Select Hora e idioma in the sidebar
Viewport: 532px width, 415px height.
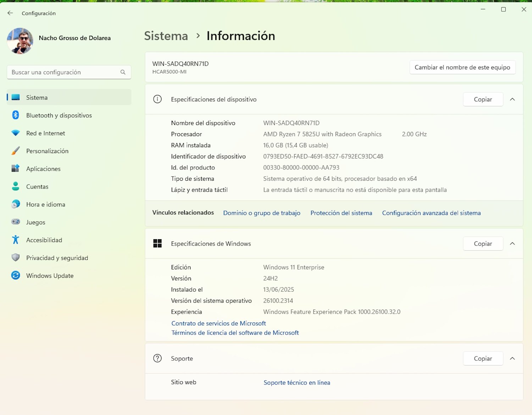click(x=69, y=204)
